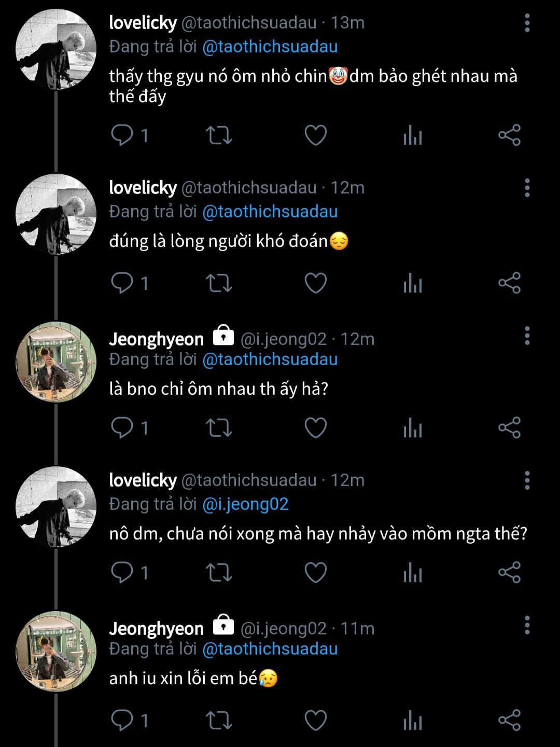Like the "là bno chỉ ôm nhau" tweet
This screenshot has width=560, height=747.
click(315, 428)
